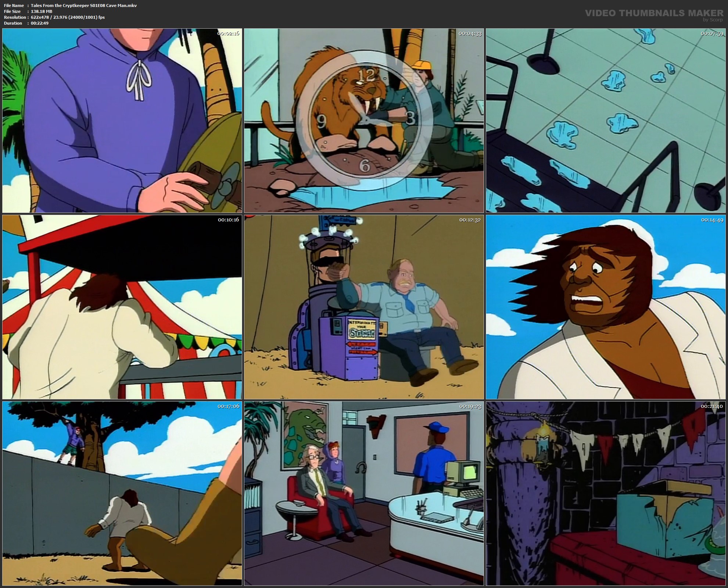Open the thumbnail at 00:04:33
728x588 pixels.
click(364, 121)
